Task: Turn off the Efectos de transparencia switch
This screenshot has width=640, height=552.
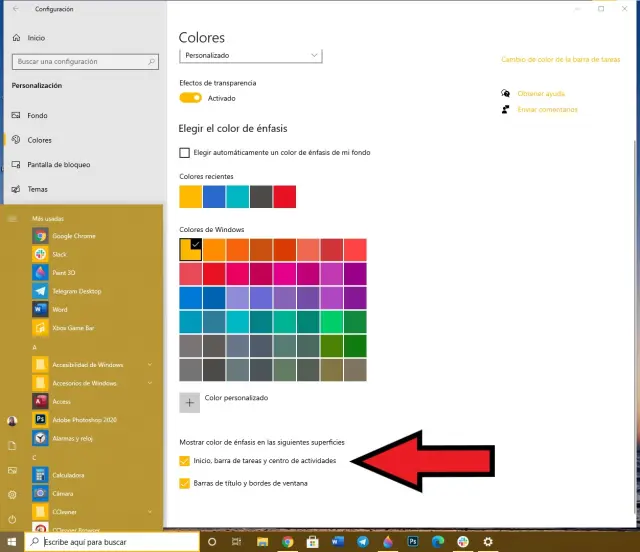Action: click(x=191, y=98)
